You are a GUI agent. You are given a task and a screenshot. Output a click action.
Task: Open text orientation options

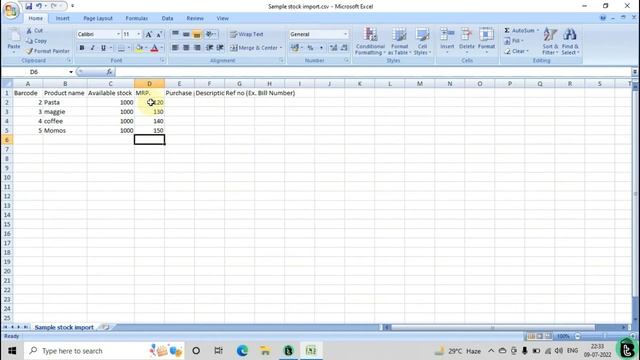(211, 34)
